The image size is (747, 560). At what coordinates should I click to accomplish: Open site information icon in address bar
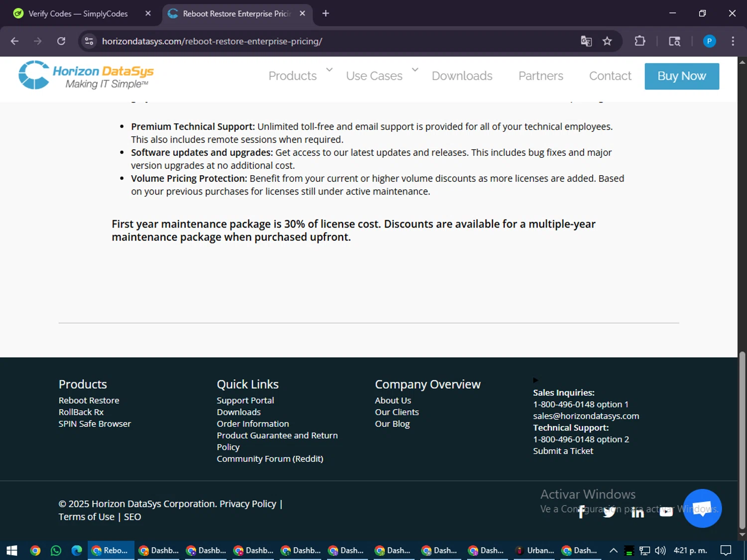[x=89, y=41]
